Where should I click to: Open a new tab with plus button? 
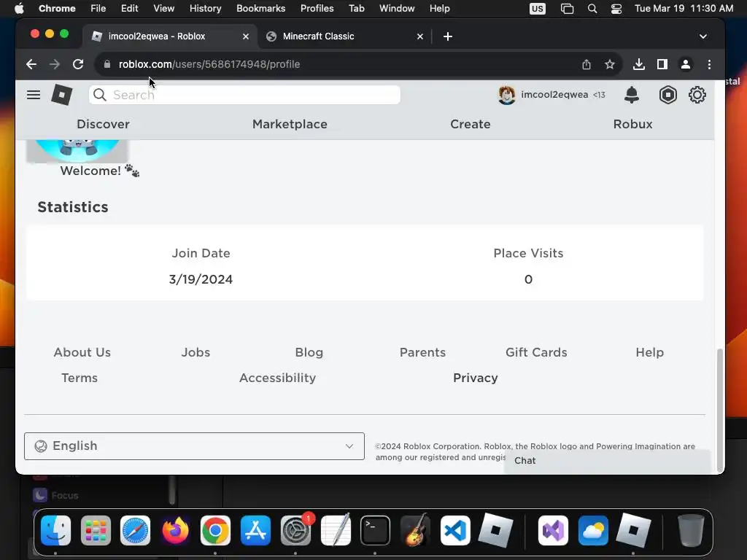pyautogui.click(x=448, y=36)
